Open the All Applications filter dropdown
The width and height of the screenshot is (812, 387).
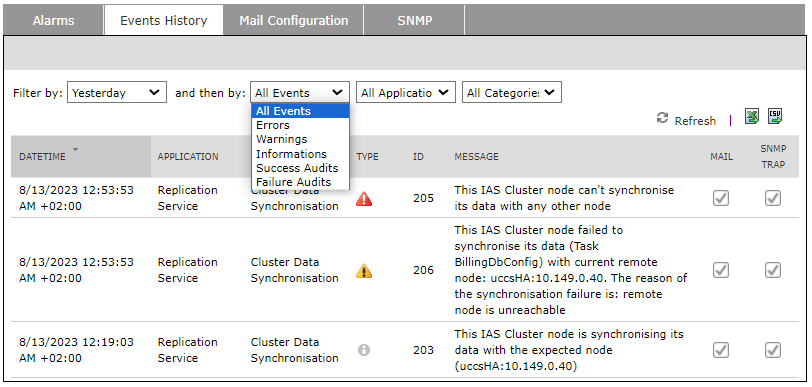click(406, 93)
